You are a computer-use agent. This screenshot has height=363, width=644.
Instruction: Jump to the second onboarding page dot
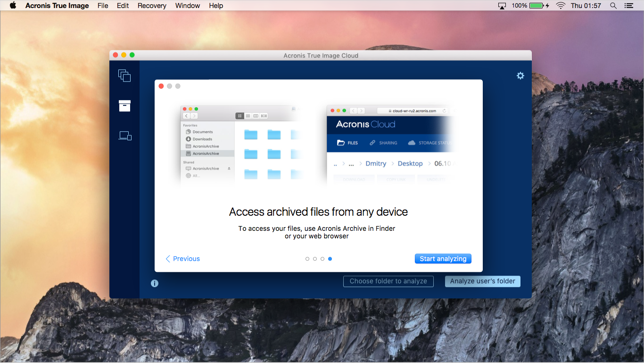point(315,259)
